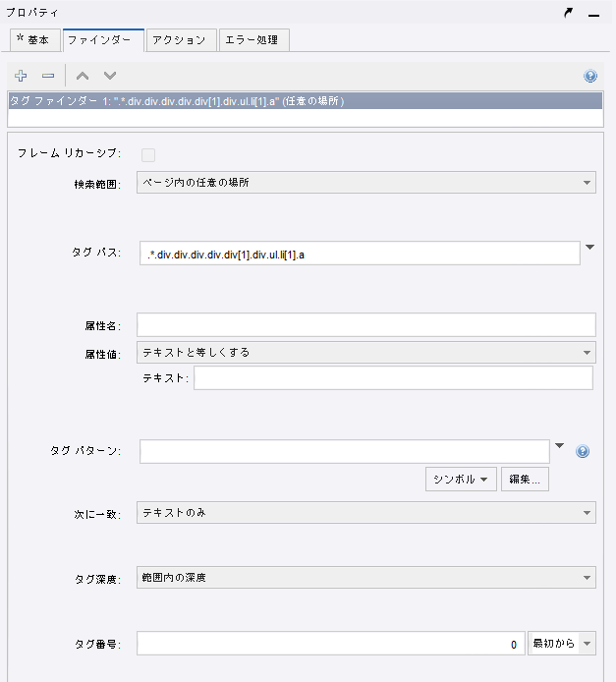
Task: Expand the タグ パターン options arrow
Action: tap(559, 445)
